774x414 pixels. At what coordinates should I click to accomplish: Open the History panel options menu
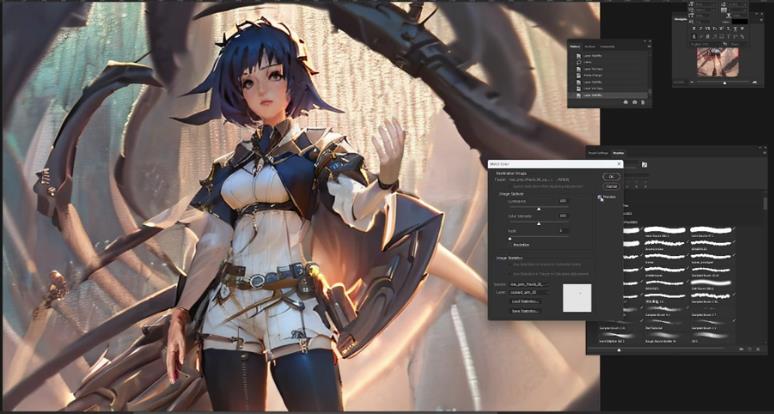650,46
